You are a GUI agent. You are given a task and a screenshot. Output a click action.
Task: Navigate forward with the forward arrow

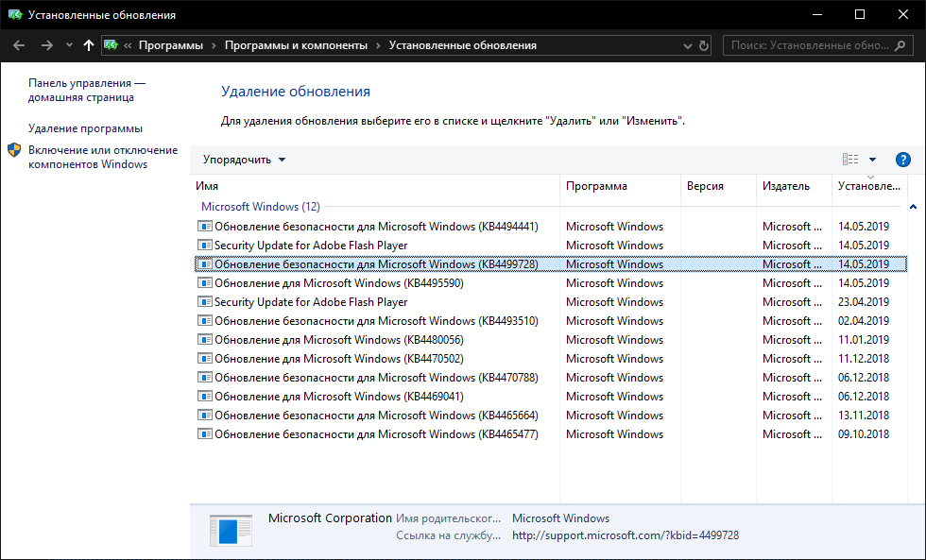tap(45, 44)
